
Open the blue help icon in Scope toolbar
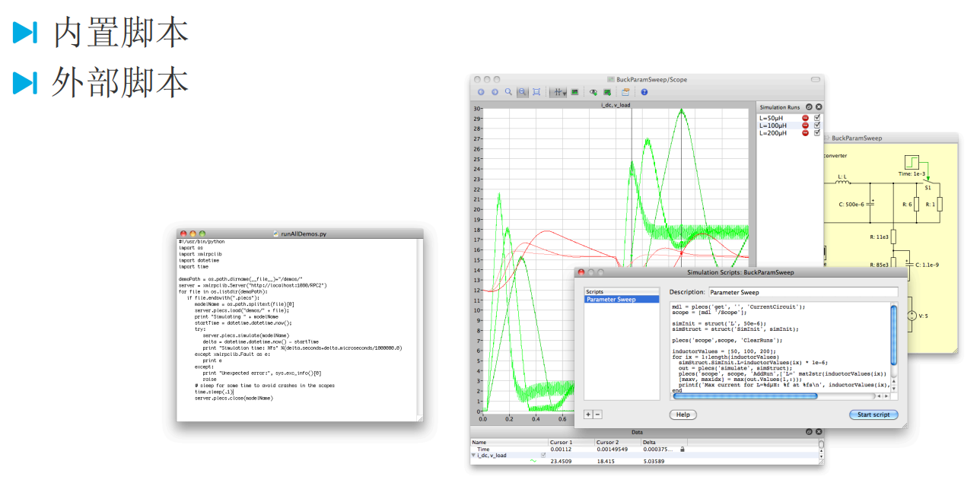click(x=644, y=92)
